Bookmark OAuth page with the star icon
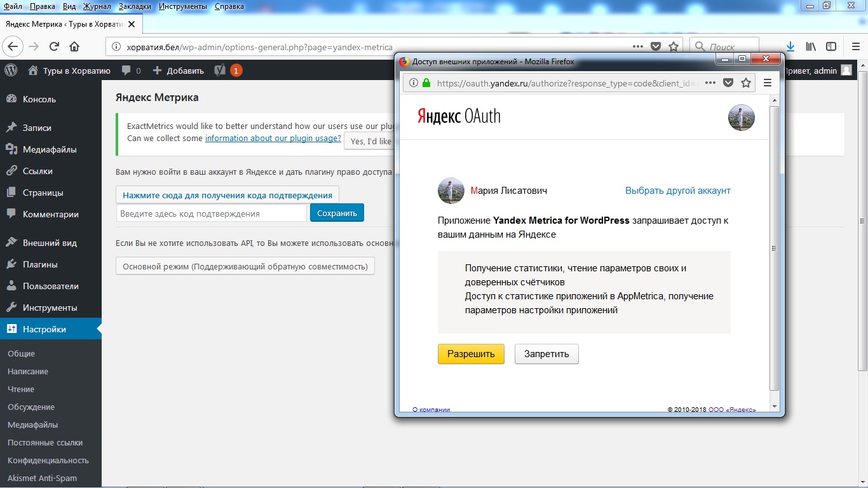868x488 pixels. 746,83
